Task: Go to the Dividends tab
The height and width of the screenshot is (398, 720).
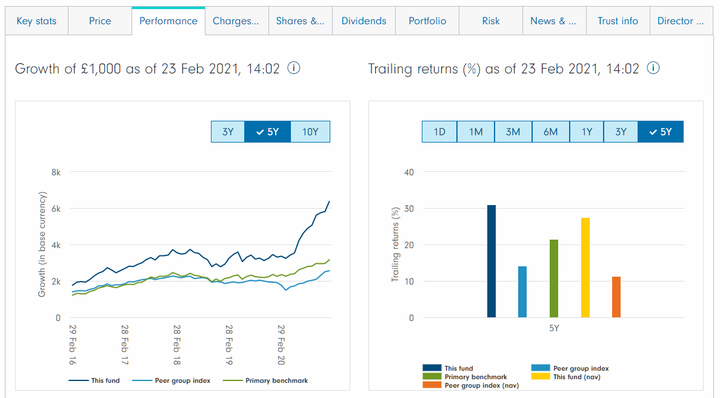Action: pos(364,21)
